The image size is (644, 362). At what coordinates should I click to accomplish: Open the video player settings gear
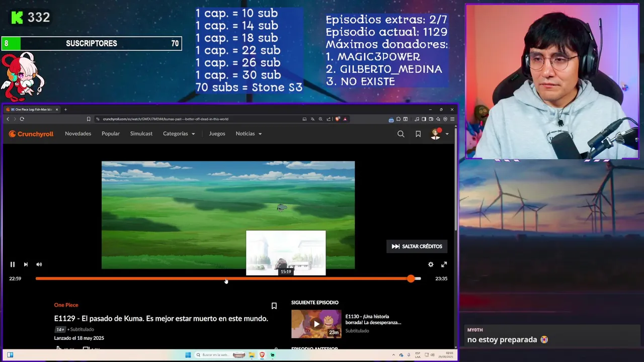point(431,264)
